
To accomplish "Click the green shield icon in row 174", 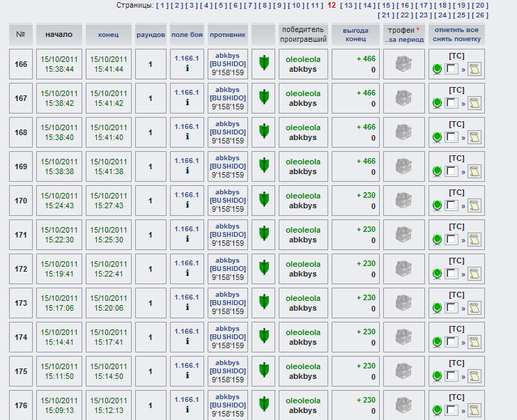I will pyautogui.click(x=263, y=336).
